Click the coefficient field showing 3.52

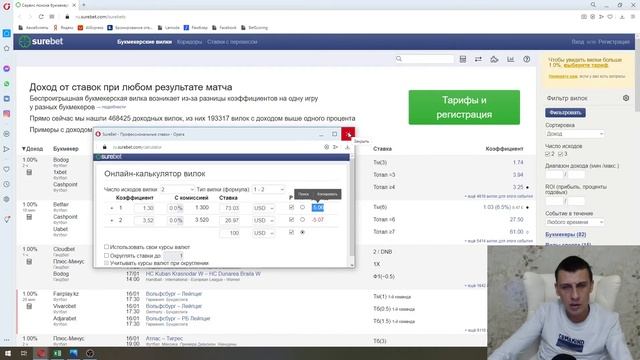coord(144,220)
